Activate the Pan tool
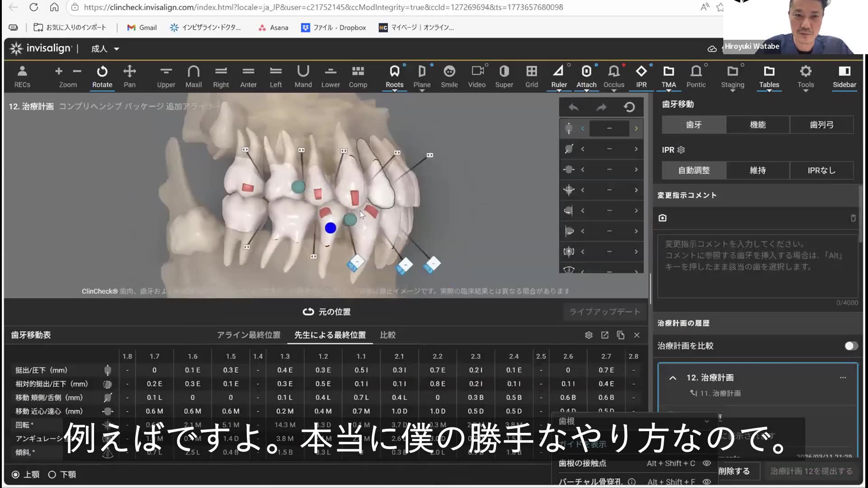This screenshot has height=488, width=868. coord(130,76)
